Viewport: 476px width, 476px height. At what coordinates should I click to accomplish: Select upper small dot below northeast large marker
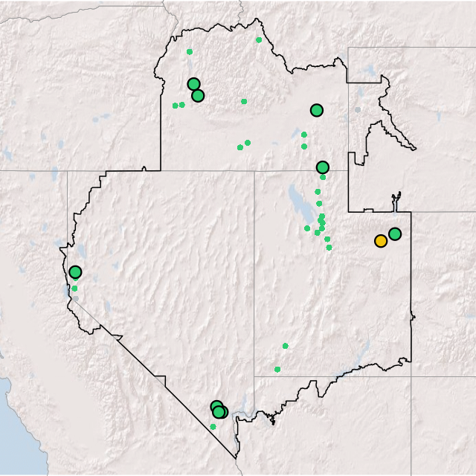pos(303,135)
